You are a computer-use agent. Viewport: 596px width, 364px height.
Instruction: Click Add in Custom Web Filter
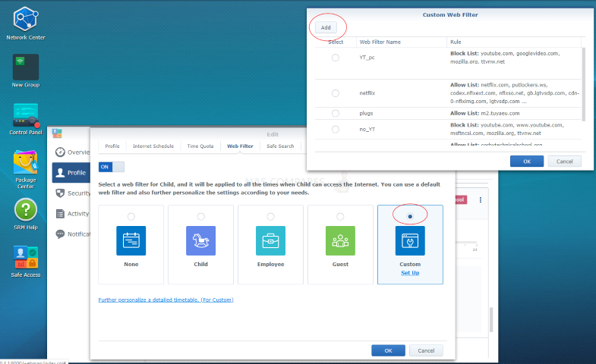point(326,28)
